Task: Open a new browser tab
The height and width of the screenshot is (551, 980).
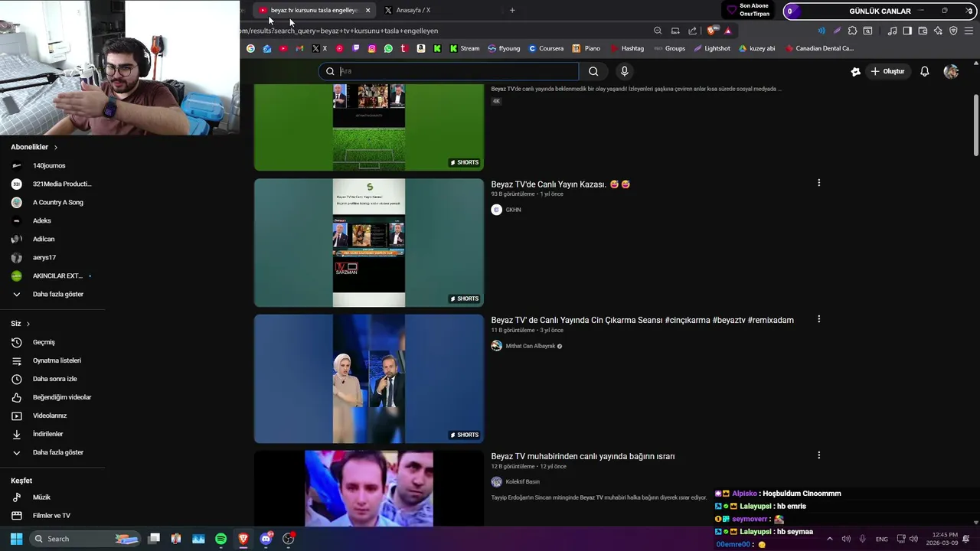Action: pos(512,10)
